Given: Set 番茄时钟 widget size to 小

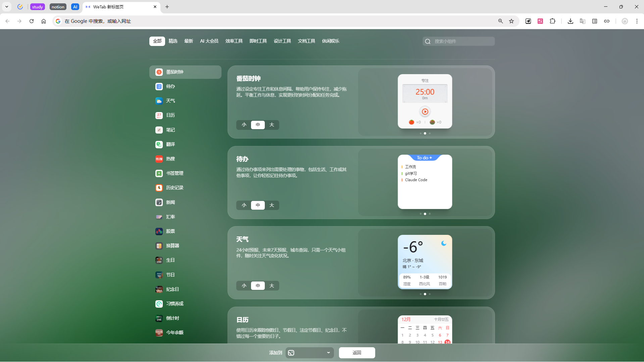Looking at the screenshot, I should tap(244, 125).
